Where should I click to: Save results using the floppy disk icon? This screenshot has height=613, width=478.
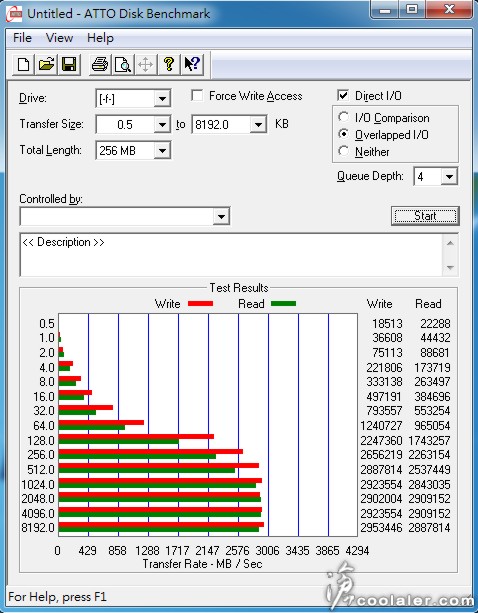coord(69,64)
